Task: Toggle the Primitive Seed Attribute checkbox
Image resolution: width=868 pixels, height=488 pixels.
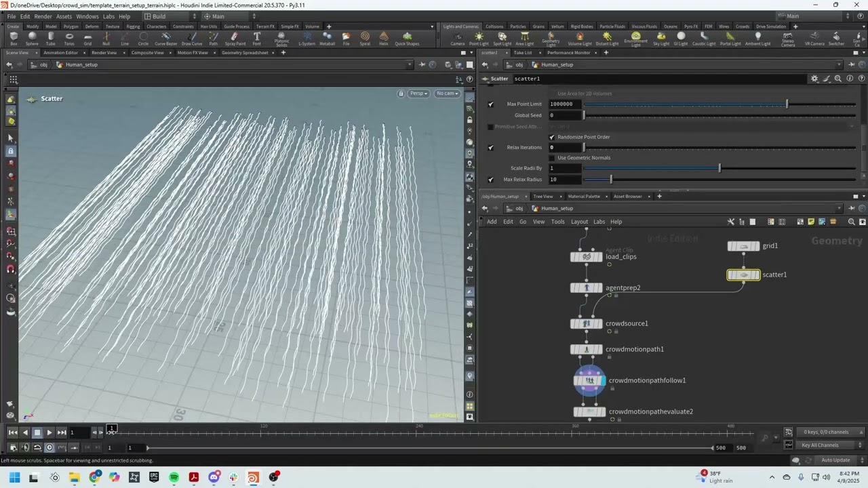Action: (491, 127)
